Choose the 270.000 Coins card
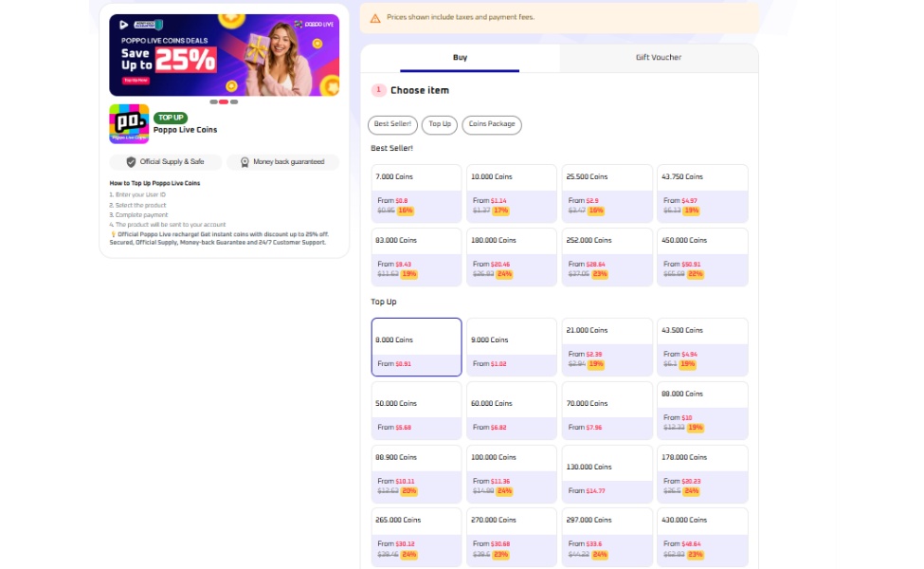This screenshot has height=569, width=924. pyautogui.click(x=512, y=537)
